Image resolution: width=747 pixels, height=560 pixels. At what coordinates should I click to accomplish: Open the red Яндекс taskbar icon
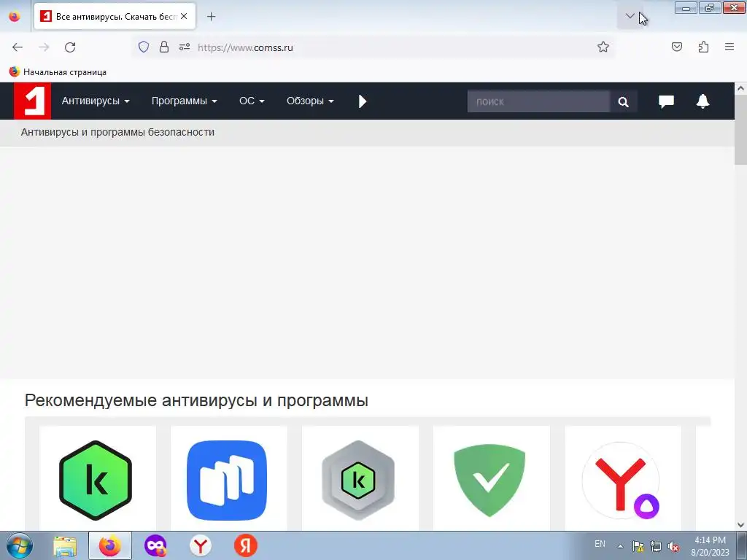(245, 545)
